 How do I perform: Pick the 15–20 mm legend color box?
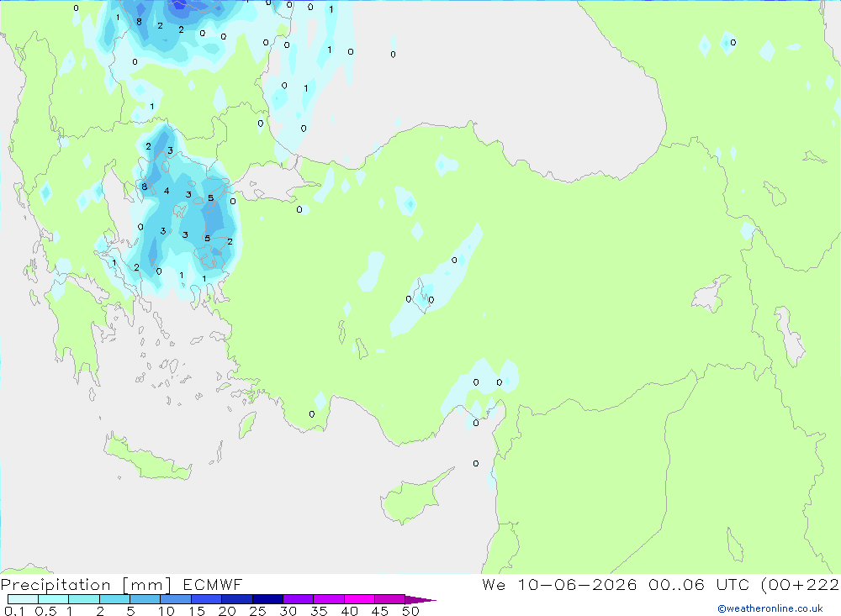[206, 599]
